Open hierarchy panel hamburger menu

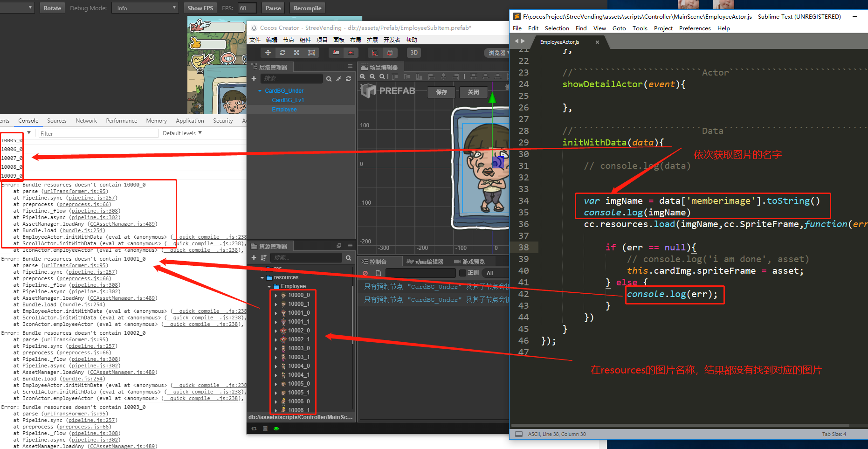tap(350, 66)
